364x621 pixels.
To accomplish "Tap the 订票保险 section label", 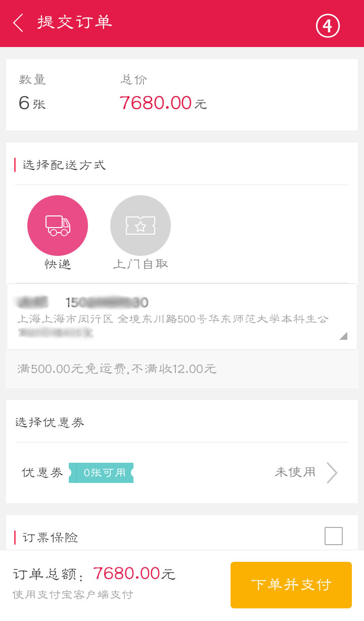I will tap(50, 538).
